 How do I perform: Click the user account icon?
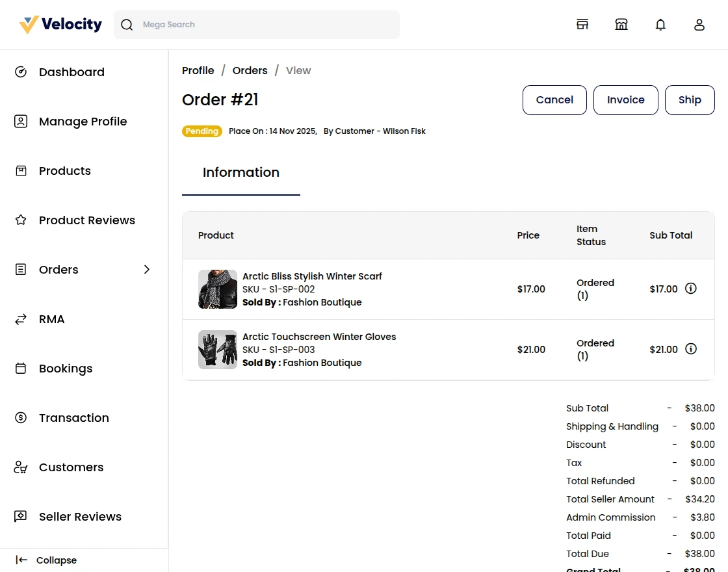[699, 25]
